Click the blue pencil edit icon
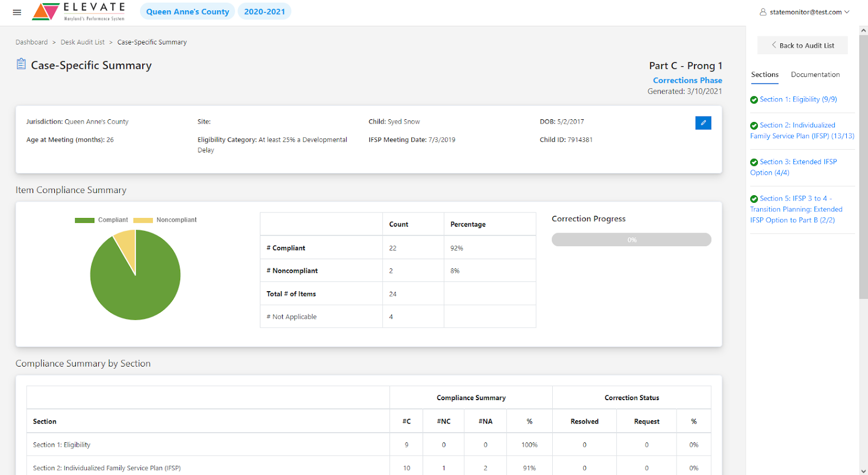The width and height of the screenshot is (868, 475). pyautogui.click(x=703, y=123)
